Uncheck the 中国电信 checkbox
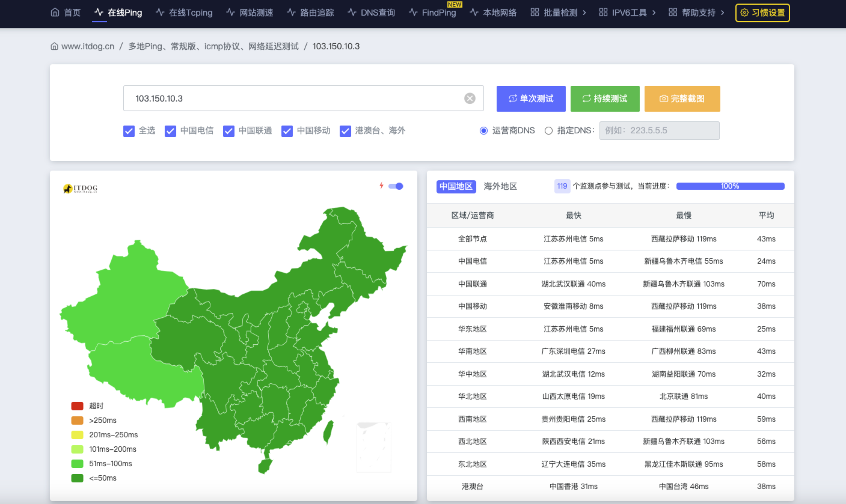Screen dimensions: 846x504 (x=170, y=131)
